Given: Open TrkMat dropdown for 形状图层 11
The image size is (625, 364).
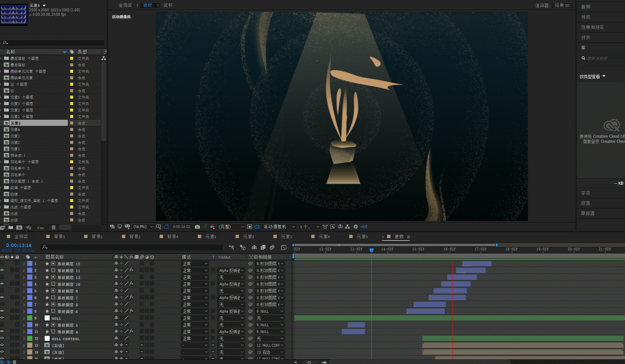Looking at the screenshot, I should 231,270.
